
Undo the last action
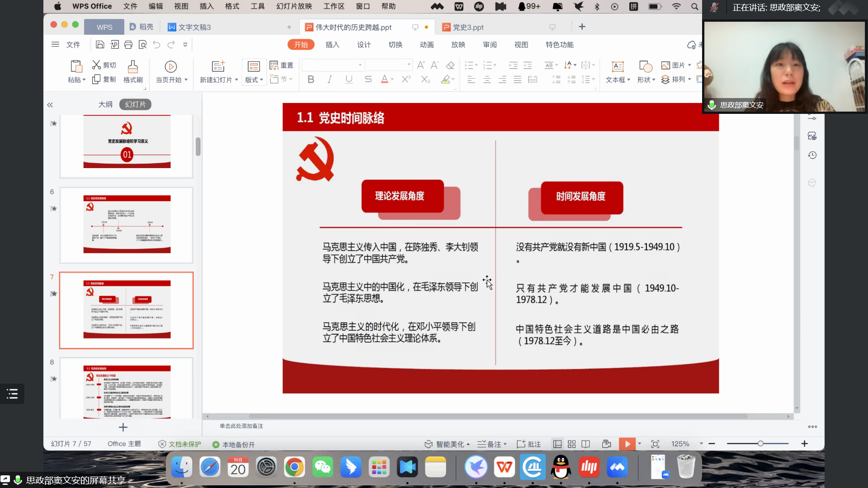coord(156,45)
